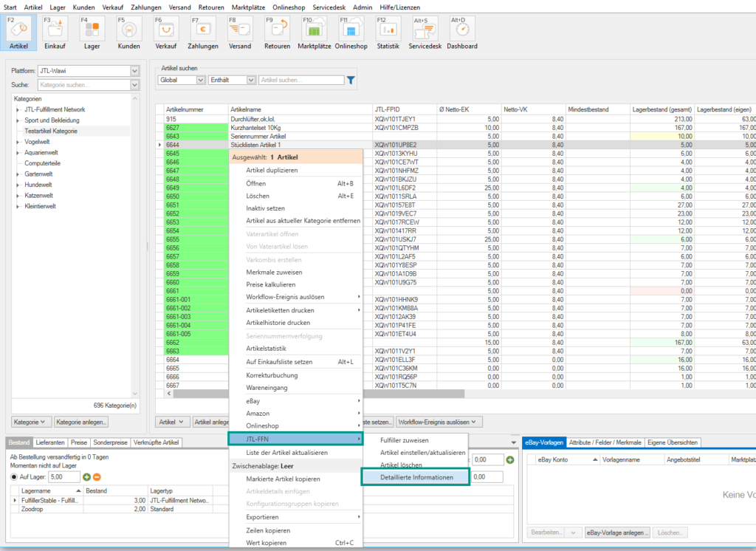Open the Artikel module via its F2 icon

(x=18, y=31)
